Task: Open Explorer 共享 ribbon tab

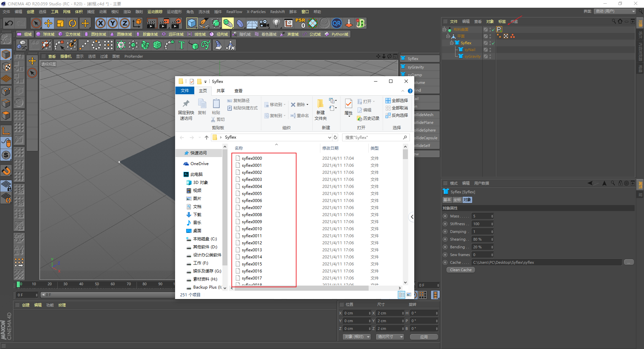Action: 221,91
